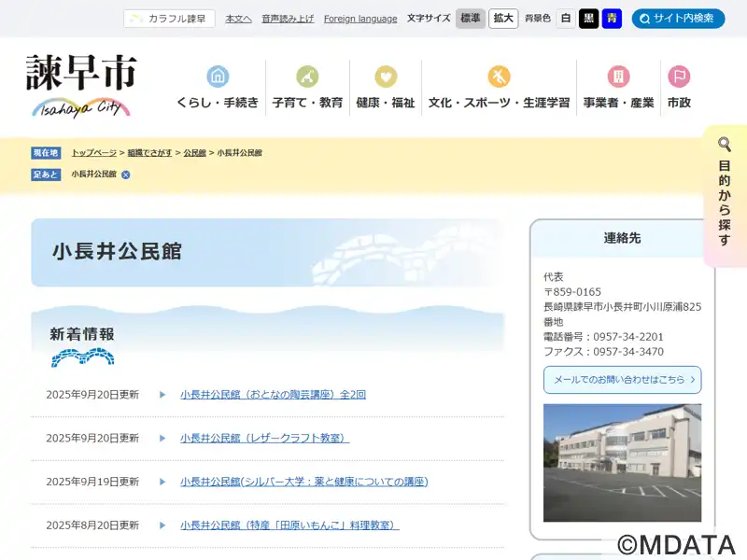Open the 子育て・教育 category icon
747x560 pixels.
tap(307, 77)
